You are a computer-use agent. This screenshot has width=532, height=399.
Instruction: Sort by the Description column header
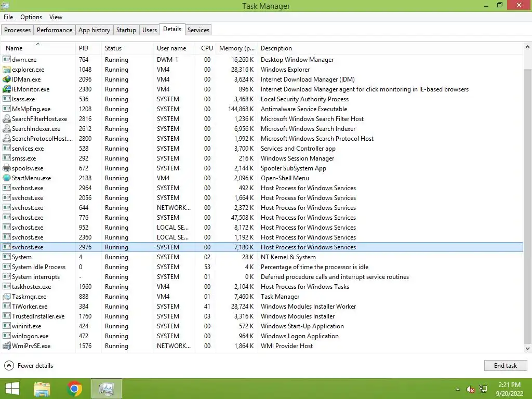[x=390, y=48]
